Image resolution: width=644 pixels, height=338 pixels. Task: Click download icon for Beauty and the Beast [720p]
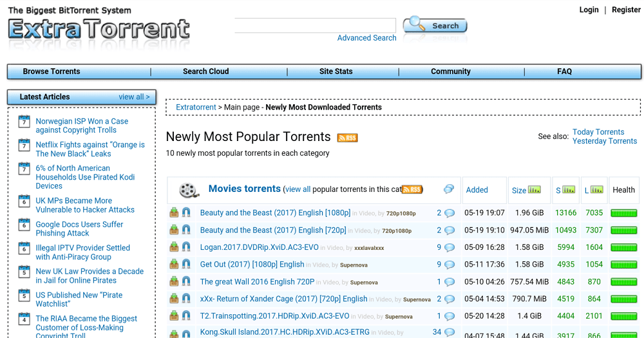coord(174,230)
